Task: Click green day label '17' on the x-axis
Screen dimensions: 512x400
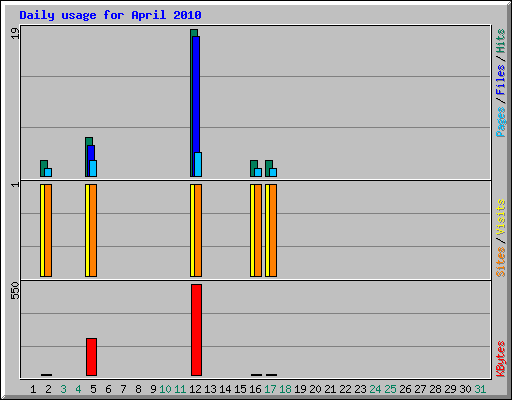Action: click(x=270, y=389)
